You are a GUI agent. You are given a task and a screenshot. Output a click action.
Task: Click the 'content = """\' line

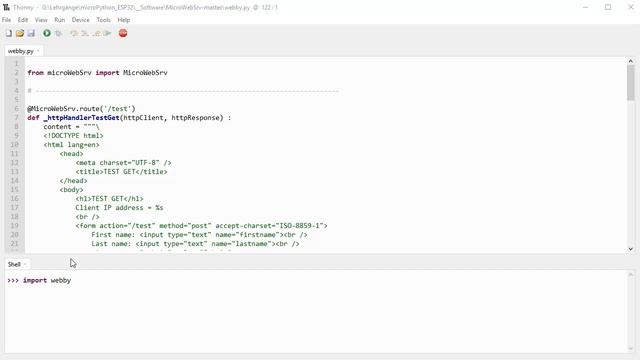71,127
